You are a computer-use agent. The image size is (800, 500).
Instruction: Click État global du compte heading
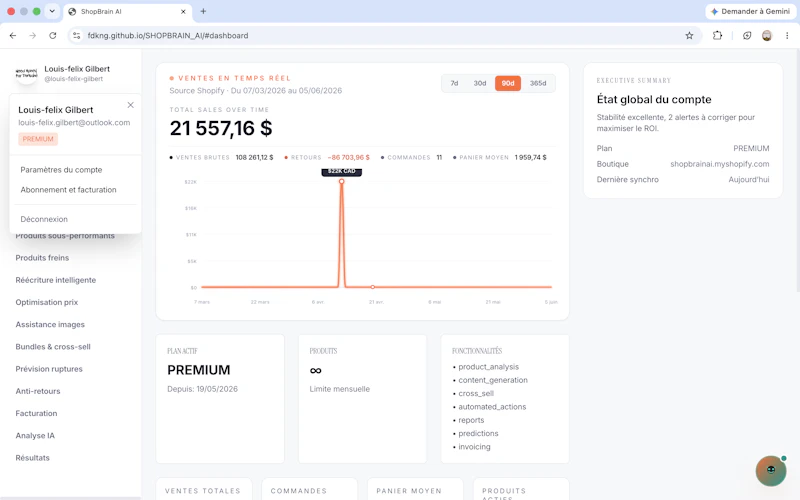point(654,99)
